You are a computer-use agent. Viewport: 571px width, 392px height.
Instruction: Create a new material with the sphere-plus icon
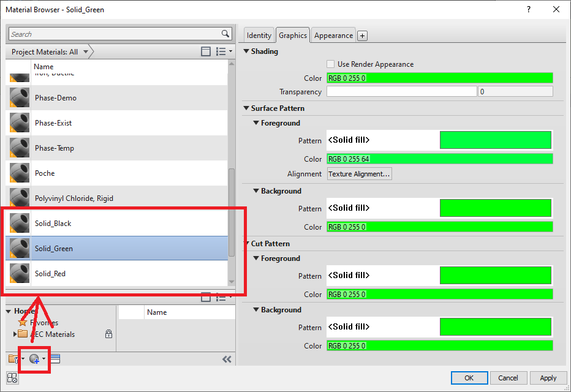point(34,359)
